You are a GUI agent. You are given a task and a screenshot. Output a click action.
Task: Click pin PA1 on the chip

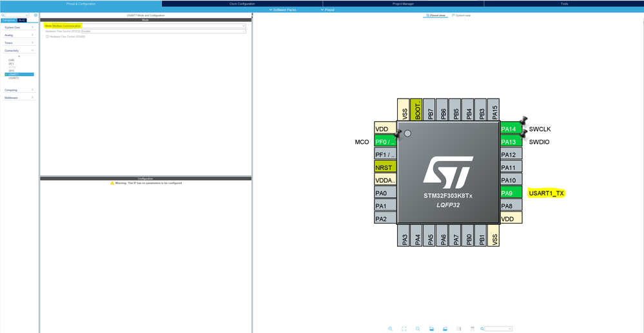click(385, 205)
